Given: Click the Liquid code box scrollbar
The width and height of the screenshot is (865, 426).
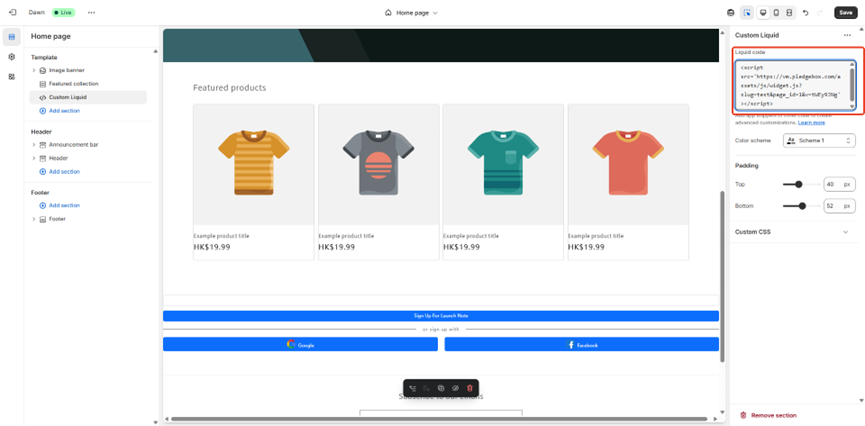Looking at the screenshot, I should 852,85.
